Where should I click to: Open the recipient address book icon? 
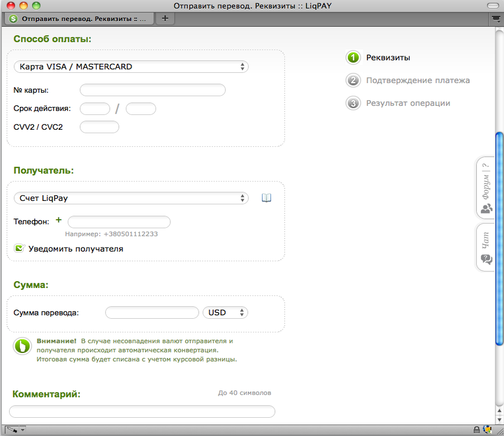[267, 198]
